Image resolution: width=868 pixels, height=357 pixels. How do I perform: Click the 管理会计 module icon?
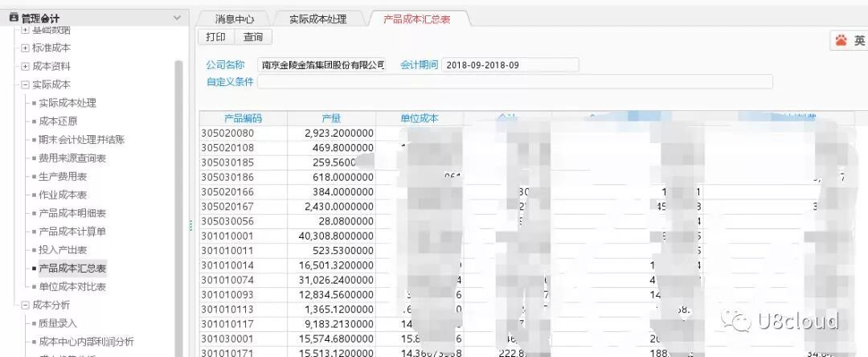14,18
